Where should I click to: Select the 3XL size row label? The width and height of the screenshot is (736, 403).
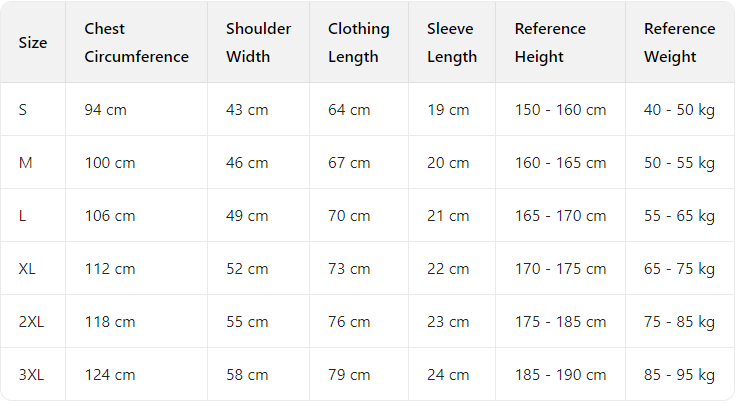(32, 375)
